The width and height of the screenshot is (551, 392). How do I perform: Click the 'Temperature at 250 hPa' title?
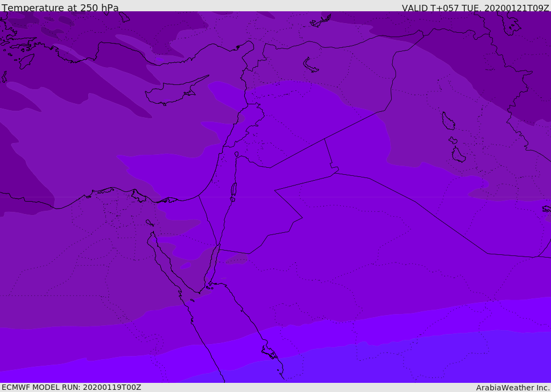pos(60,8)
